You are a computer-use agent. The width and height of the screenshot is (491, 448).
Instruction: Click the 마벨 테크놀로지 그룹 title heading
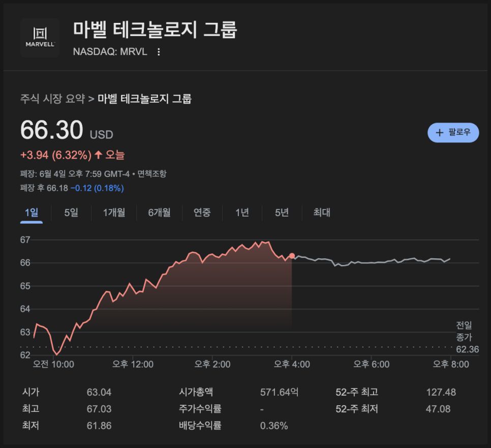click(x=155, y=30)
